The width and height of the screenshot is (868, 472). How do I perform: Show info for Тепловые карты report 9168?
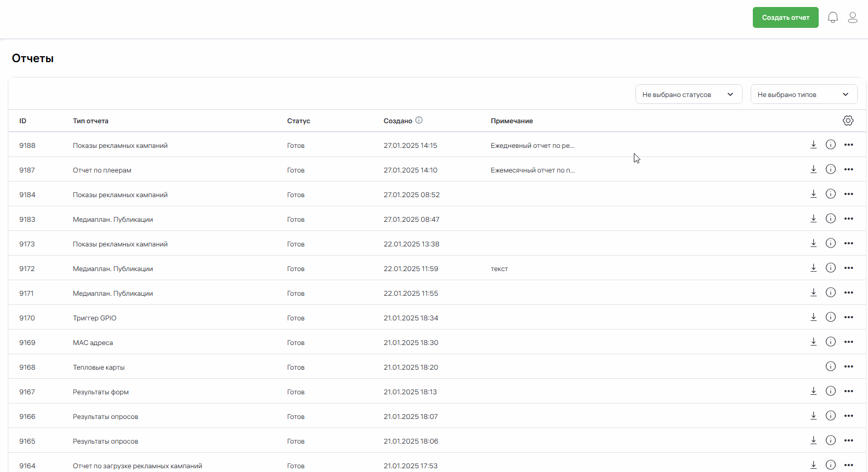[x=830, y=366]
